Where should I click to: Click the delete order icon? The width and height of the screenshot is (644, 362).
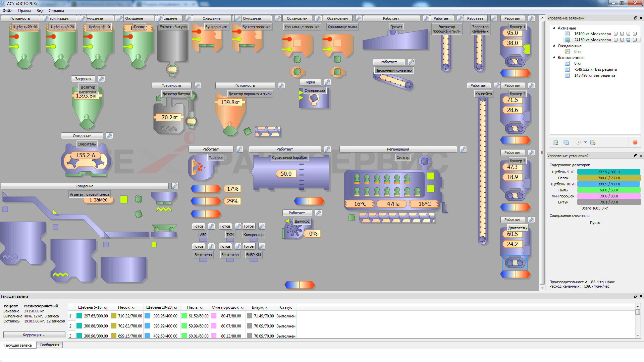(593, 142)
